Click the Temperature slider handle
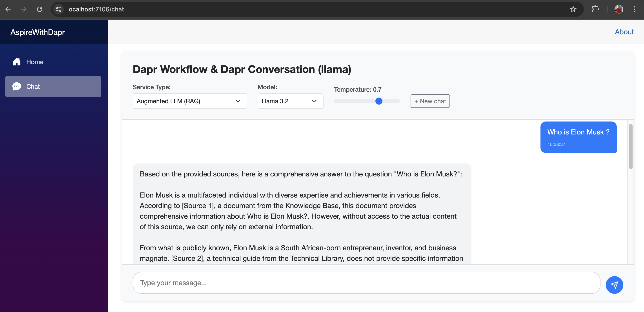The height and width of the screenshot is (312, 644). 379,101
